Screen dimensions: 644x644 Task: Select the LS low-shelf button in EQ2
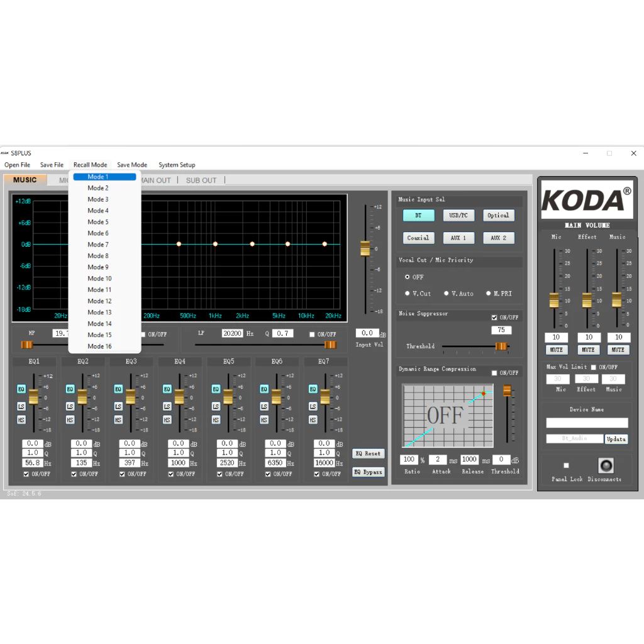(70, 406)
